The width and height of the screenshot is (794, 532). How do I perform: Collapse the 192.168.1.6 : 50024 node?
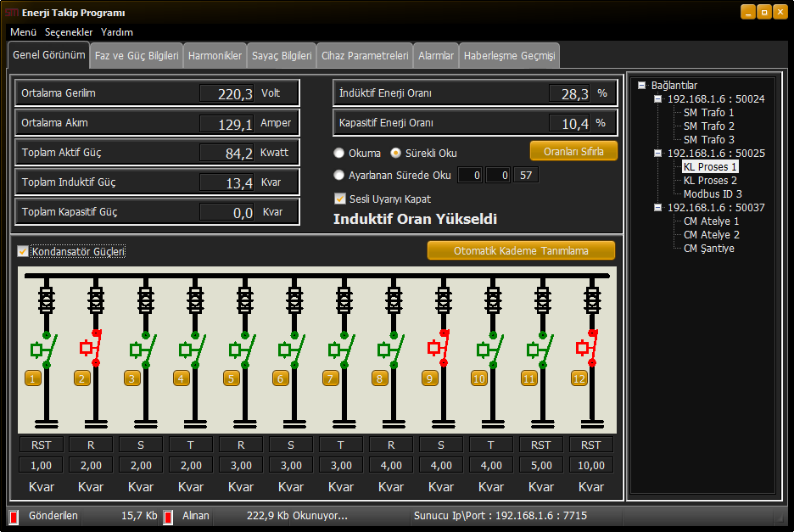[657, 98]
